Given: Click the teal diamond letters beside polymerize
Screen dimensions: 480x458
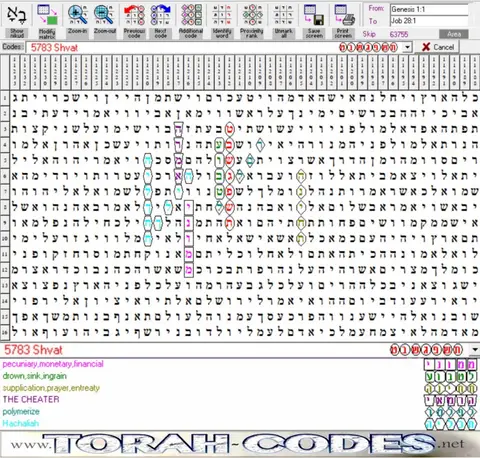Looking at the screenshot, I should (x=451, y=412).
